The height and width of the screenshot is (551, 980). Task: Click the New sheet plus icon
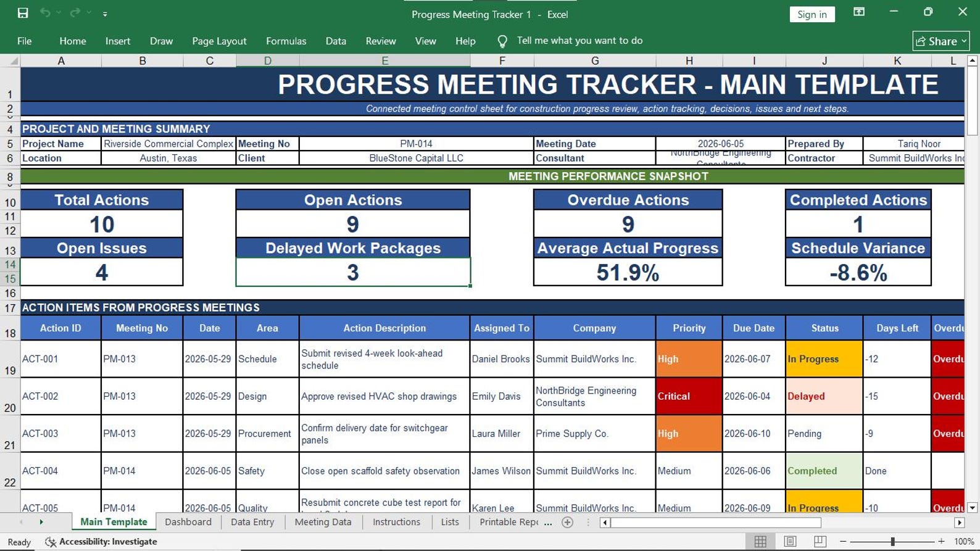(568, 523)
